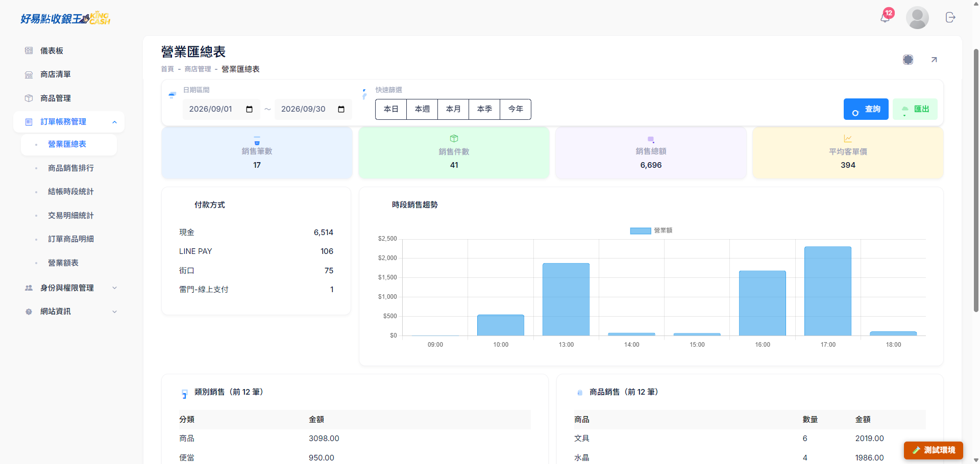Screen dimensions: 980x464
Task: Go to 首頁 breadcrumb link
Action: click(x=167, y=69)
